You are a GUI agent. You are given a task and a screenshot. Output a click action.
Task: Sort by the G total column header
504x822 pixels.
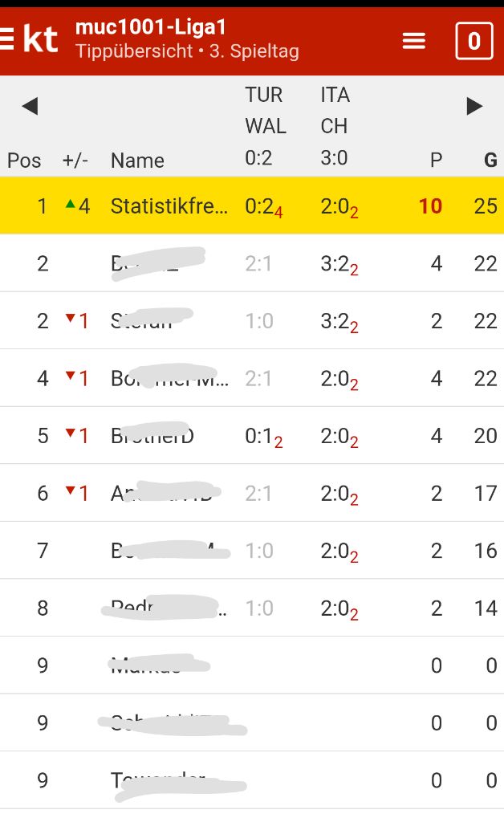coord(490,160)
